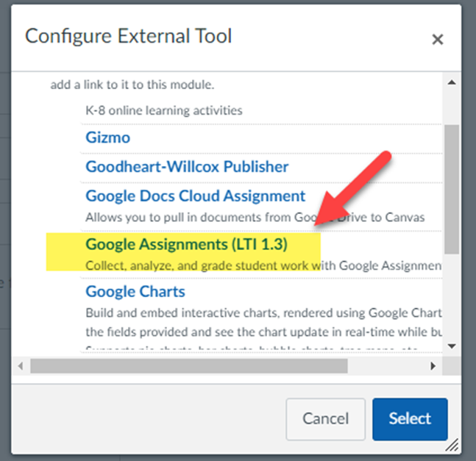Close the Configure External Tool dialog
Viewport: 476px width, 461px height.
click(x=437, y=40)
